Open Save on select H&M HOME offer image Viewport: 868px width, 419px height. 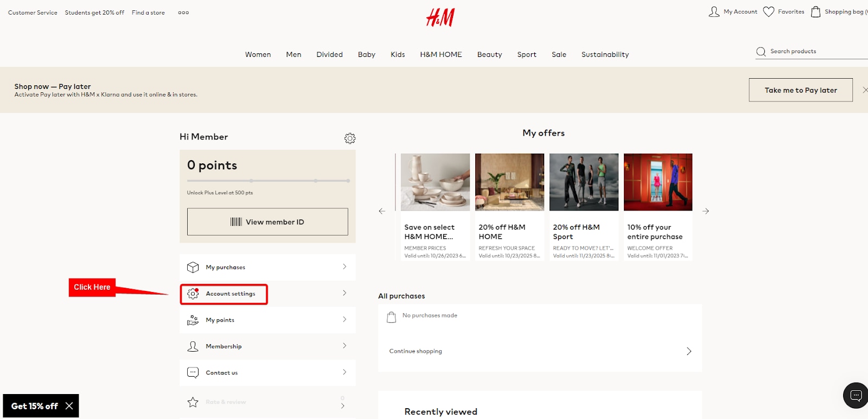point(435,182)
